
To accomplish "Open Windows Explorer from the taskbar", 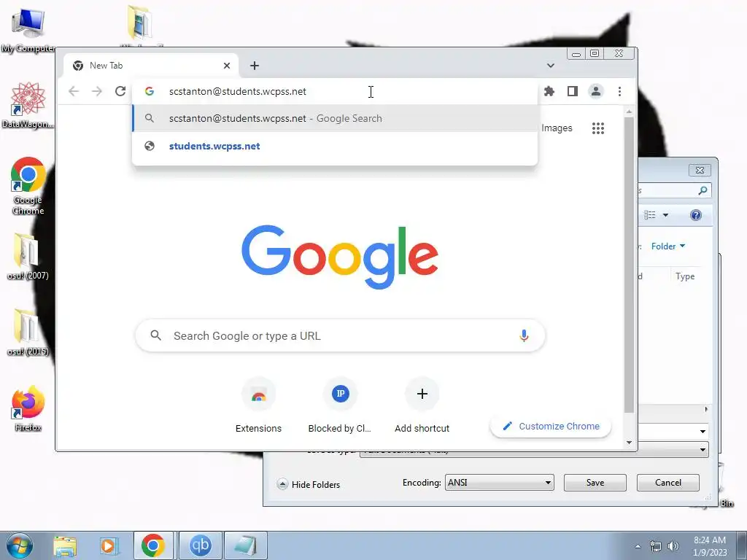I will coord(65,545).
